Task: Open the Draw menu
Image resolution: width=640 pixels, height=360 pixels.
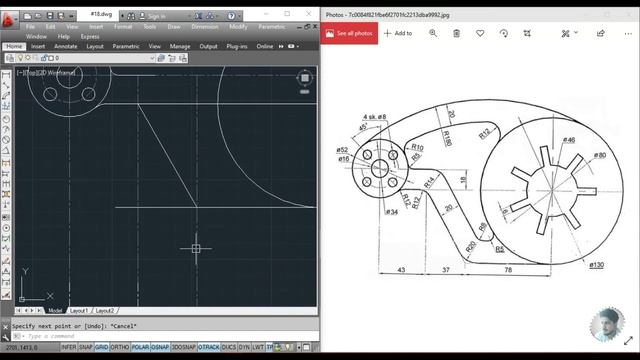Action: point(173,27)
